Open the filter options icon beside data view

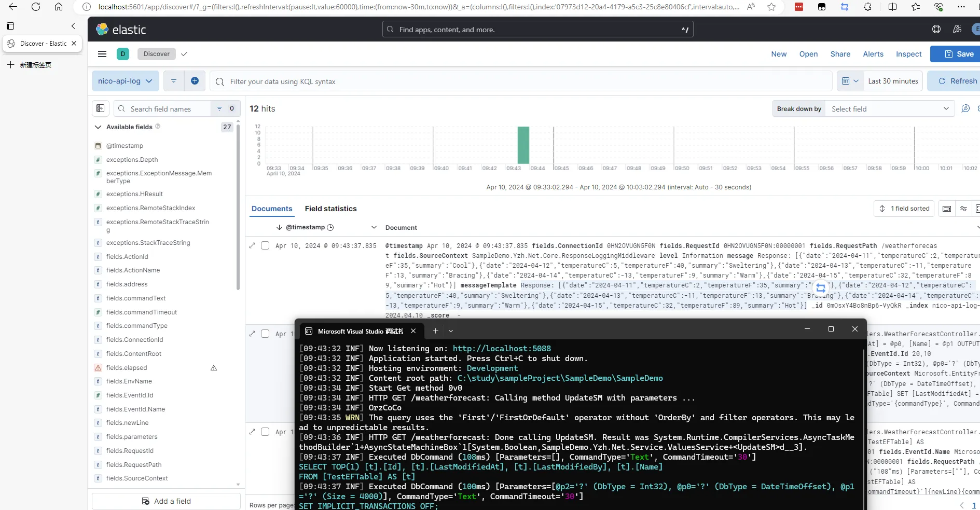click(174, 81)
